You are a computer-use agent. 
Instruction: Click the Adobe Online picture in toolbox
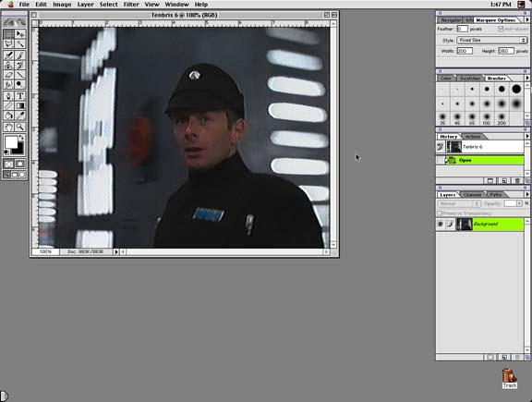pos(15,22)
